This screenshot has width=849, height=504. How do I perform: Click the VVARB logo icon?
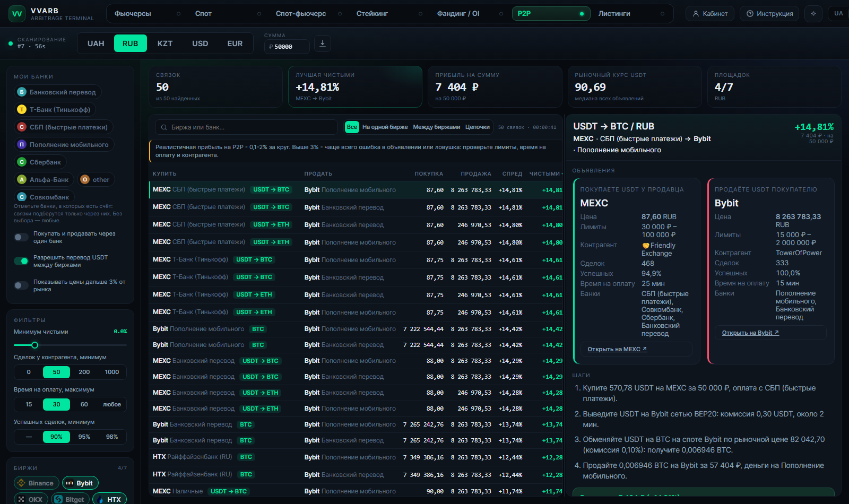17,14
